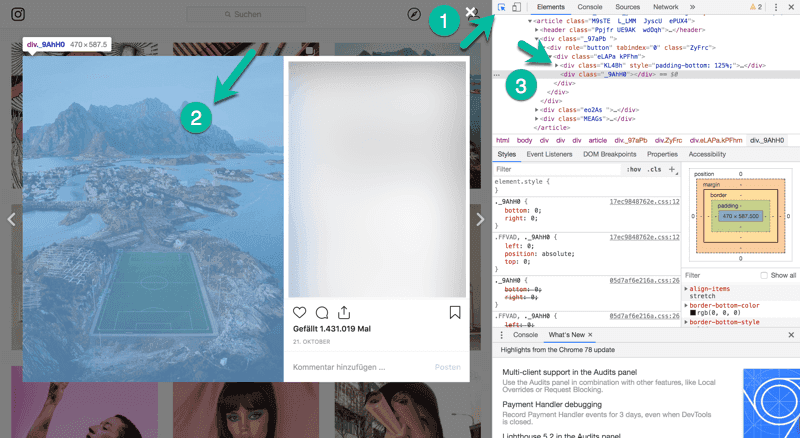The height and width of the screenshot is (438, 800).
Task: Toggle the .cls class editor
Action: 654,169
